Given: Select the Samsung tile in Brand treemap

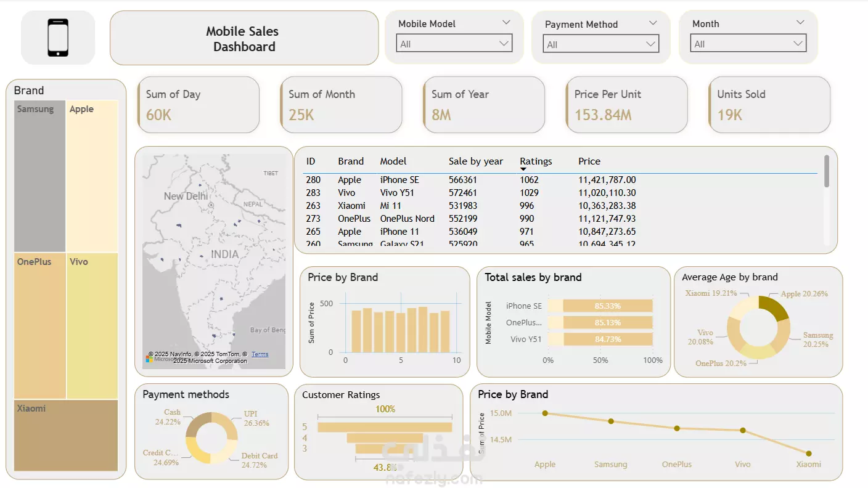Looking at the screenshot, I should coord(39,176).
